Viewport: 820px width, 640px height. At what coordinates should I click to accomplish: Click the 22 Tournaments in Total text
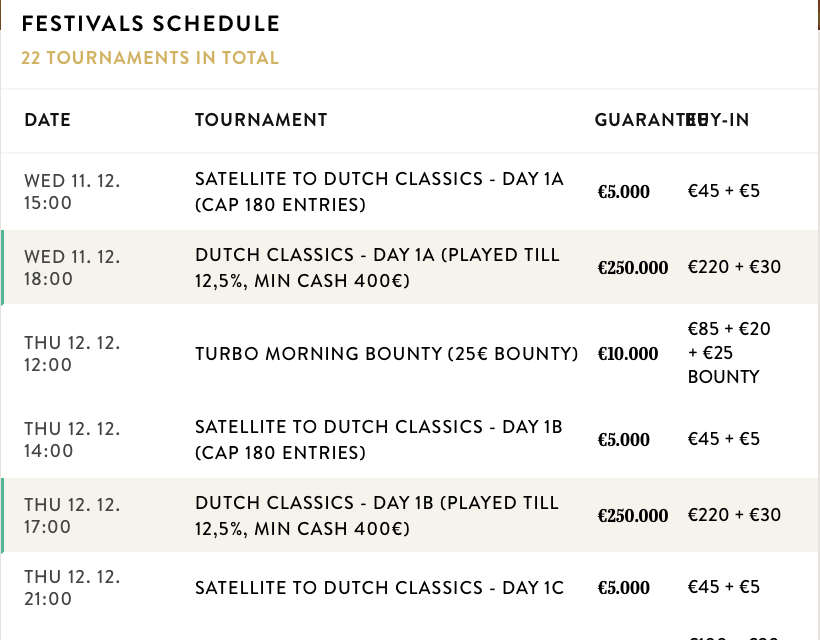[150, 58]
